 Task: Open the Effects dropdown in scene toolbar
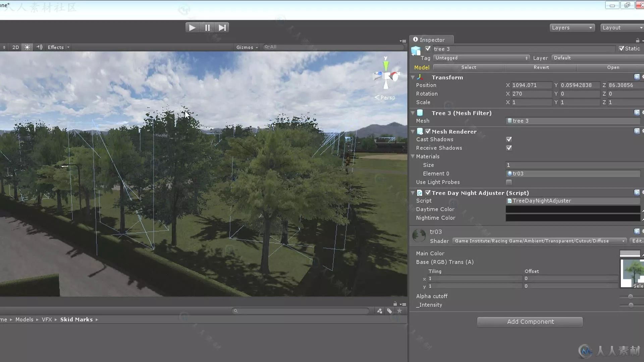[x=58, y=47]
